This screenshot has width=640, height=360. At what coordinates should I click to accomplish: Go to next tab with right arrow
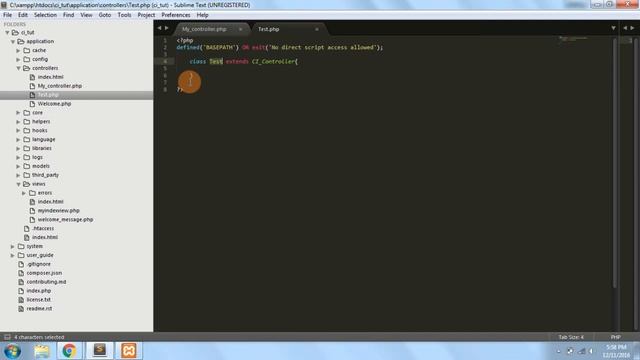click(167, 28)
